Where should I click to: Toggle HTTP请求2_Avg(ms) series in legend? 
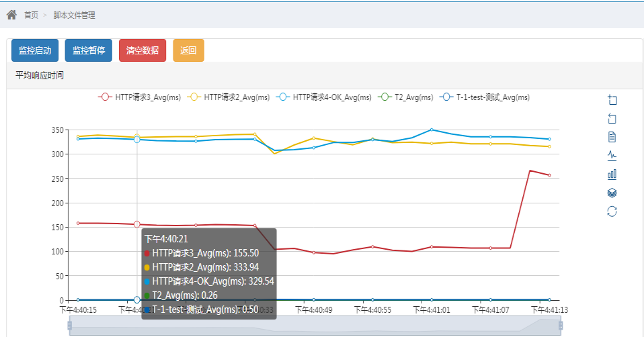[229, 97]
